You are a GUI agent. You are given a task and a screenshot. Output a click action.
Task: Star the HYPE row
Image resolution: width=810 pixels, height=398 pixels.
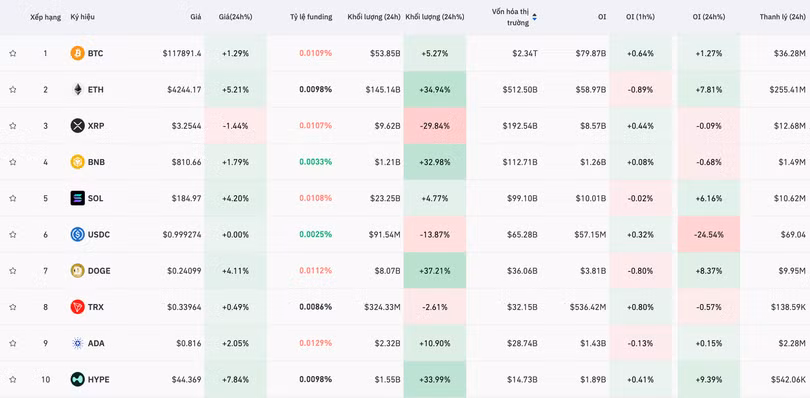click(x=13, y=379)
